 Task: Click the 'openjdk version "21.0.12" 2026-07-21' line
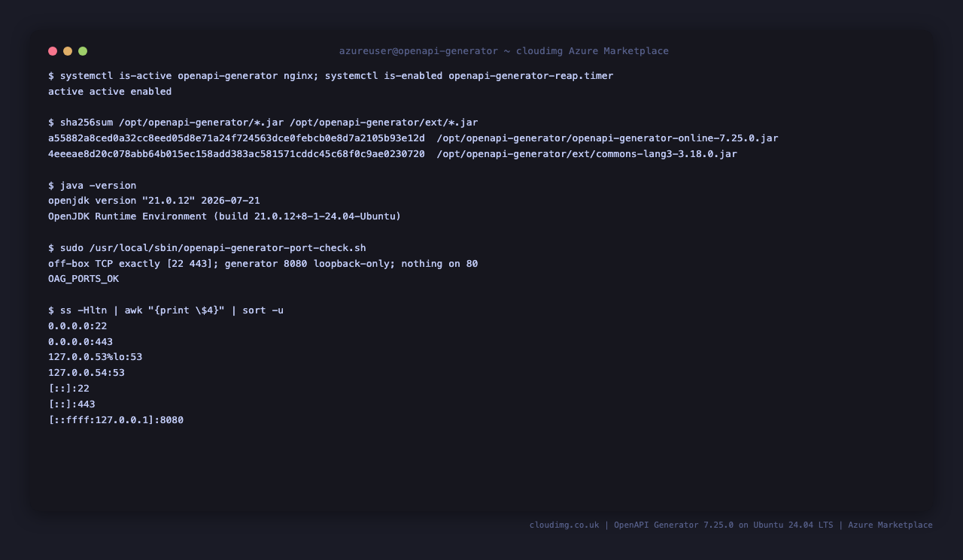(x=154, y=201)
